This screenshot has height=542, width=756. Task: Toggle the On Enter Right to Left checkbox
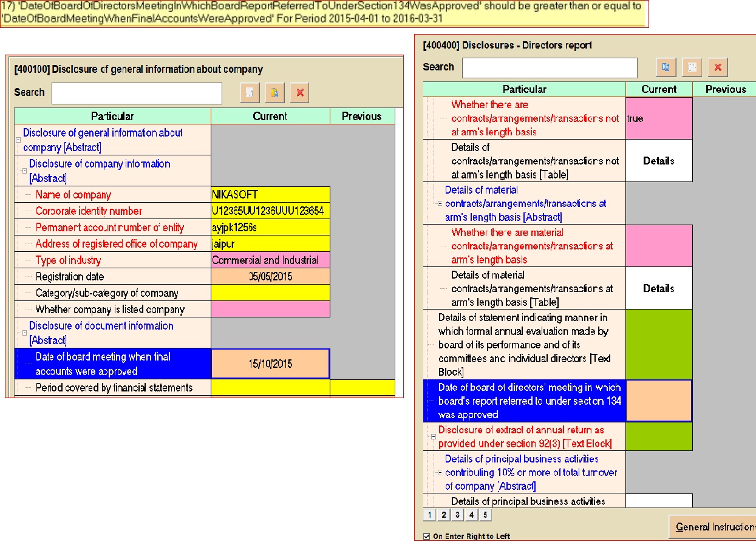tap(426, 536)
